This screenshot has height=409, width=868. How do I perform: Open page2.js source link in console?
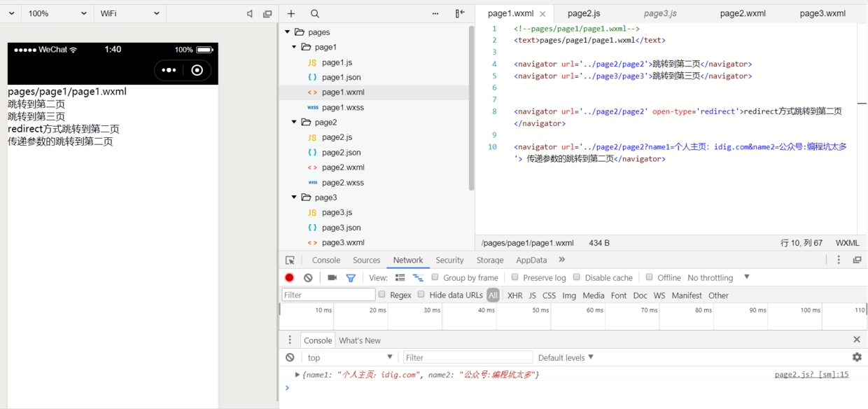coord(811,375)
